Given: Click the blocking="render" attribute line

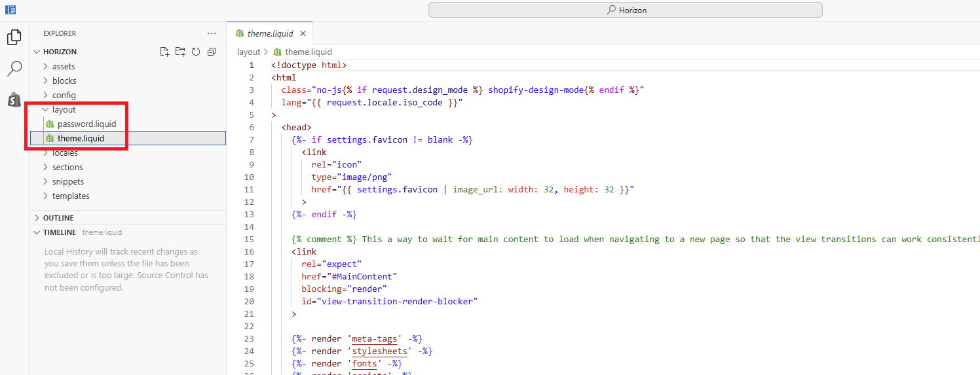Looking at the screenshot, I should [x=345, y=289].
